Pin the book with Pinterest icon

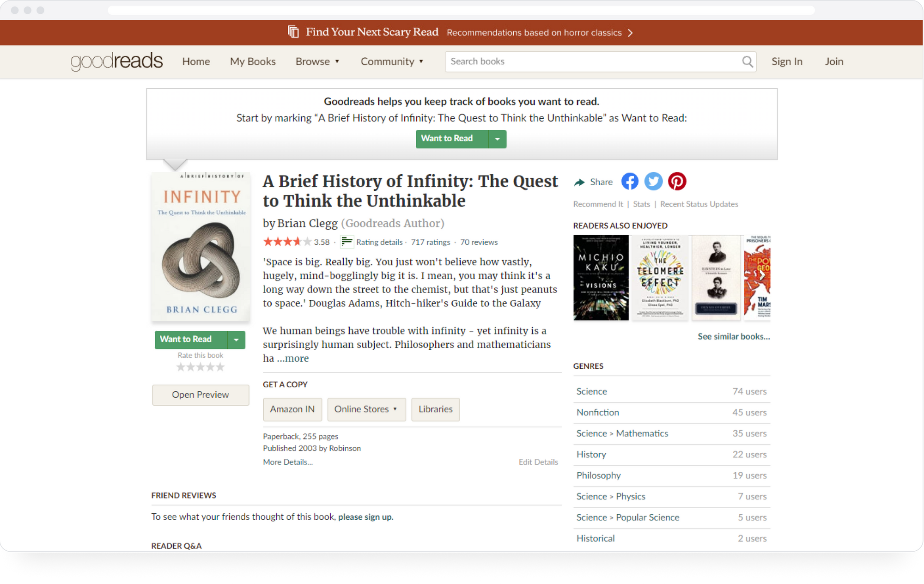coord(677,182)
